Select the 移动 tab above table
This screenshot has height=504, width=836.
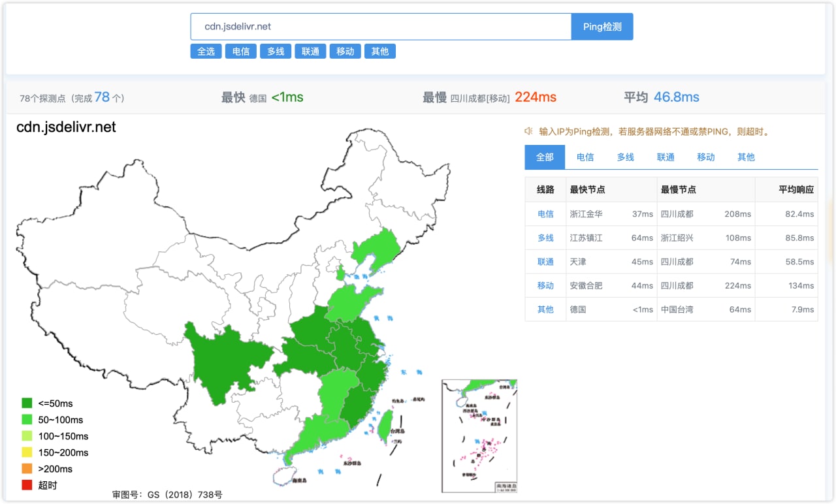point(706,157)
